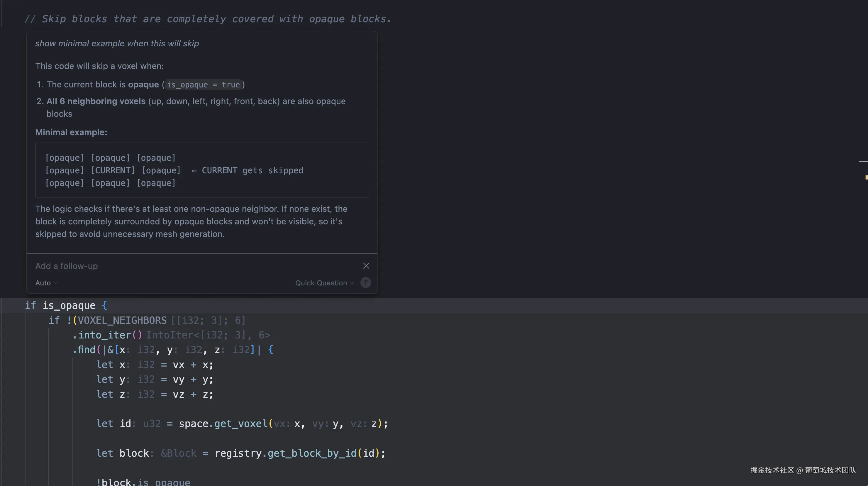Select the prompt show minimal example when this will skip
868x486 pixels.
click(x=117, y=43)
